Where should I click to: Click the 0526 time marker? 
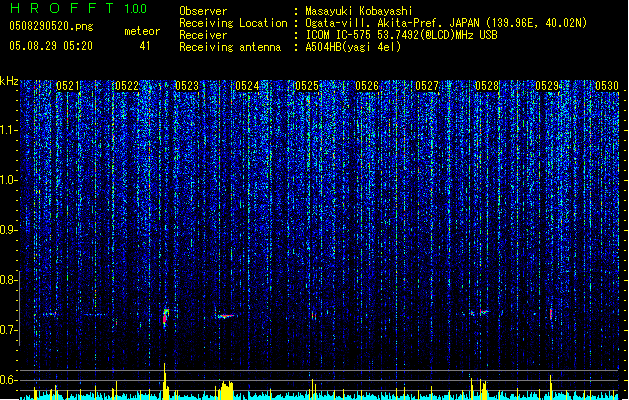click(367, 86)
